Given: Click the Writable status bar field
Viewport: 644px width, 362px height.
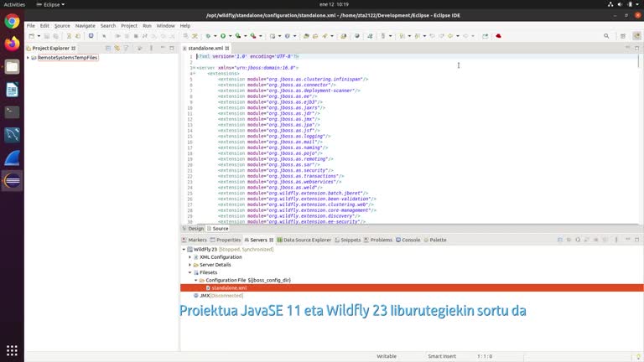Looking at the screenshot, I should pyautogui.click(x=387, y=356).
